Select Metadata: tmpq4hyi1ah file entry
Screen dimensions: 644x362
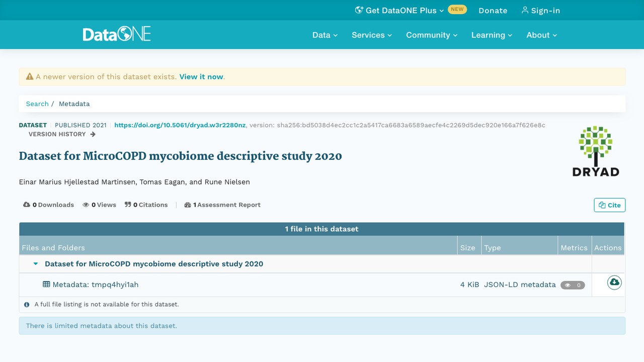point(96,285)
